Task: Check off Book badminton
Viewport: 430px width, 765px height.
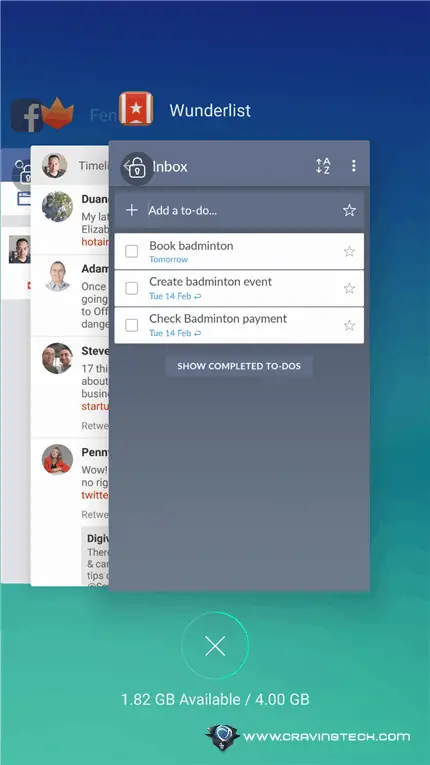Action: 132,251
